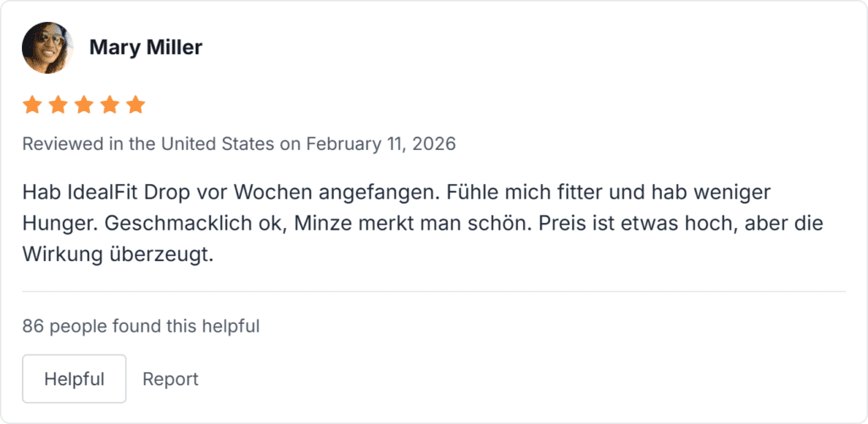Click the review's first line of text
Image resolution: width=868 pixels, height=424 pixels.
click(x=396, y=192)
